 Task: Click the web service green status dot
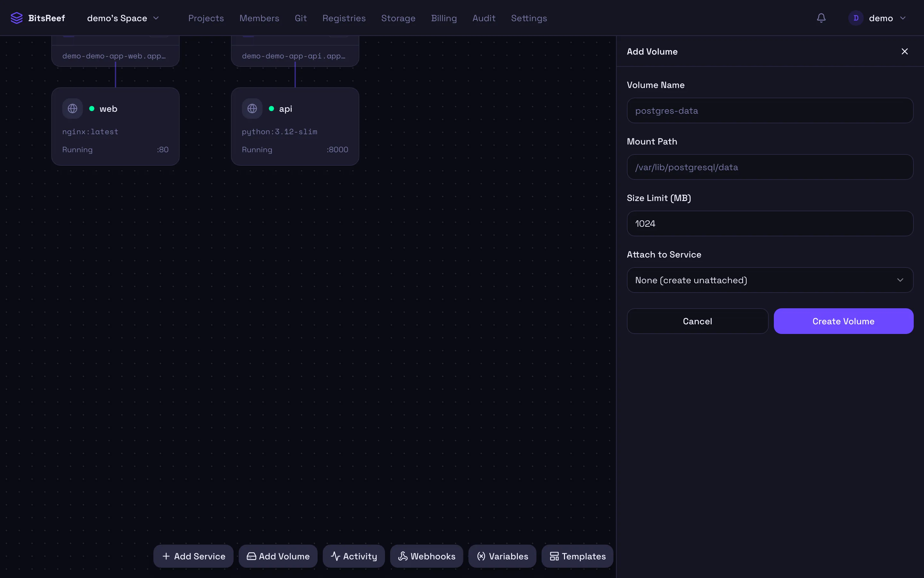click(92, 109)
